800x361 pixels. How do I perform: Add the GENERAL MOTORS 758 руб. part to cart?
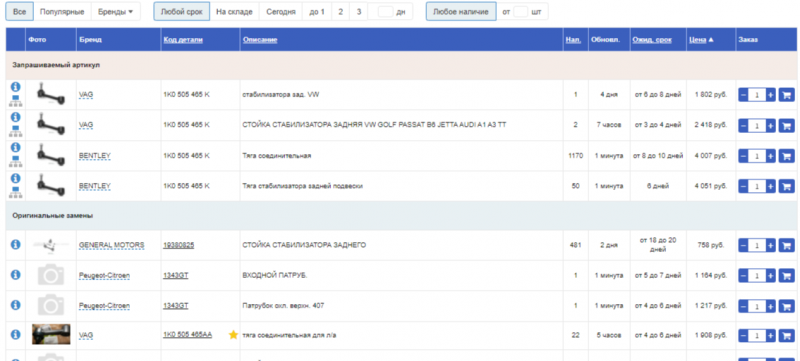click(x=786, y=245)
